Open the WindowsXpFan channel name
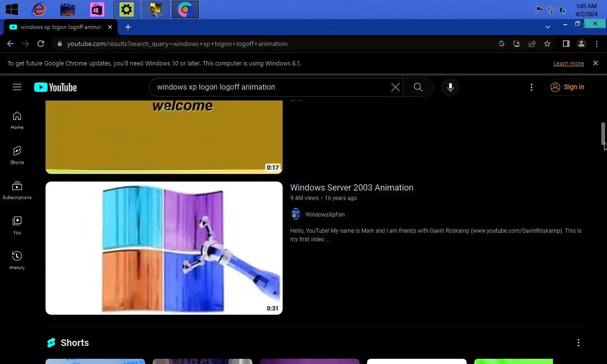This screenshot has height=364, width=607. click(x=325, y=215)
